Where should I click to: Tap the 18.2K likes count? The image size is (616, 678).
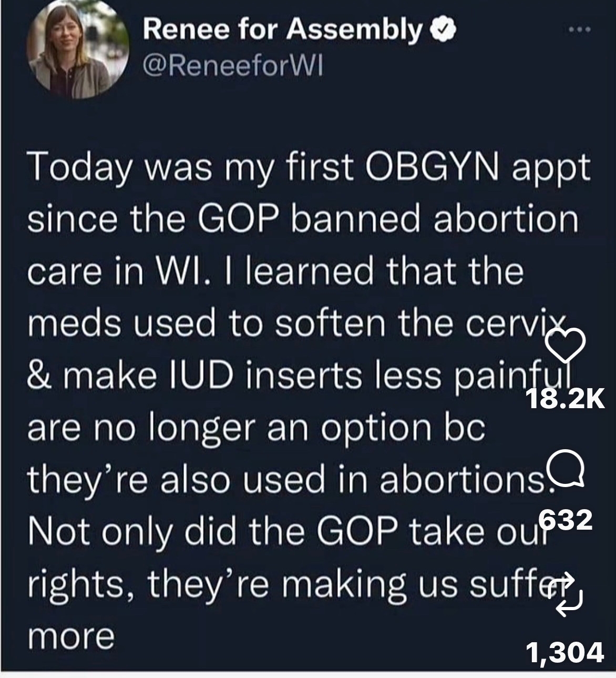(566, 400)
